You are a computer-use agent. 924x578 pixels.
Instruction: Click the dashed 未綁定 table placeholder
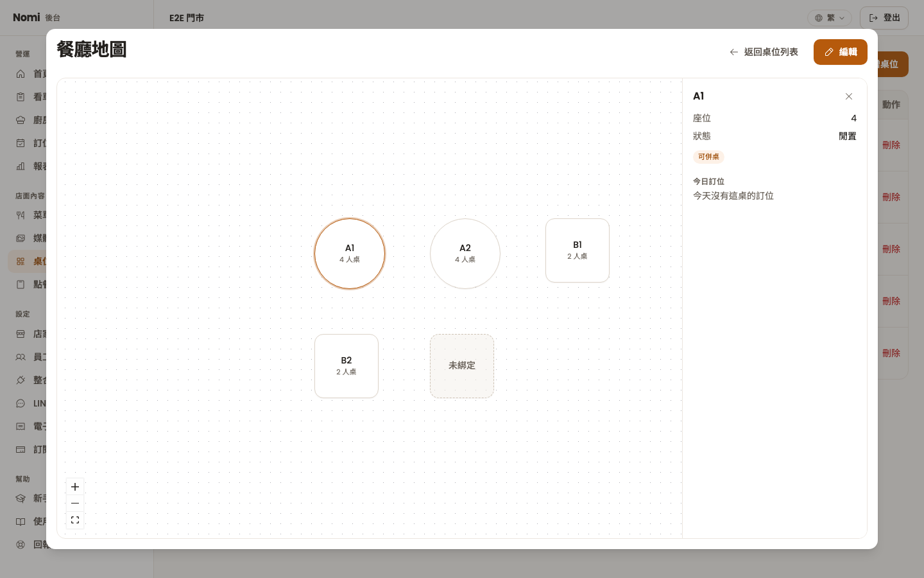[x=462, y=366]
